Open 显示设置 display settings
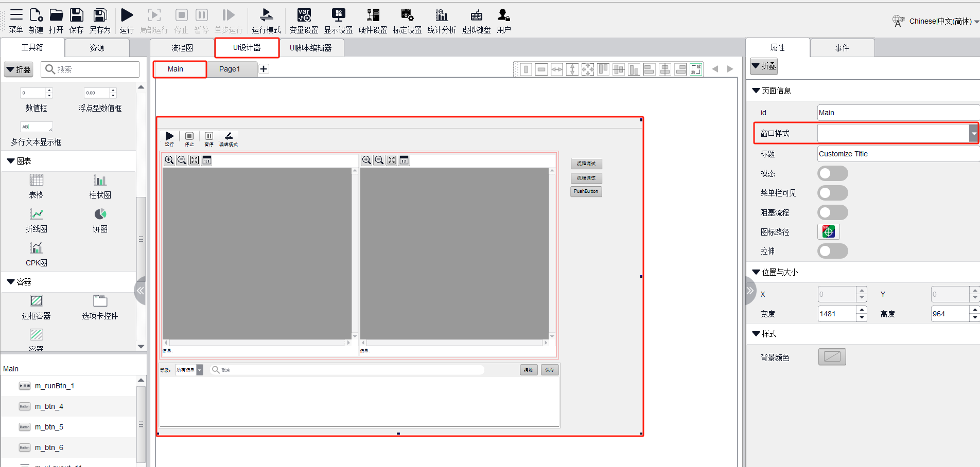Screen dimensions: 980x467 pos(338,21)
